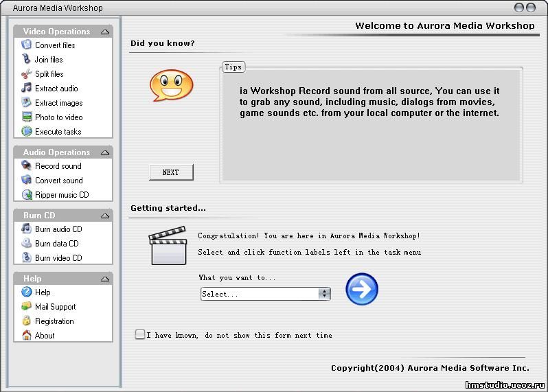Click the Photo to video icon
Screen dimensions: 548x392
[27, 117]
